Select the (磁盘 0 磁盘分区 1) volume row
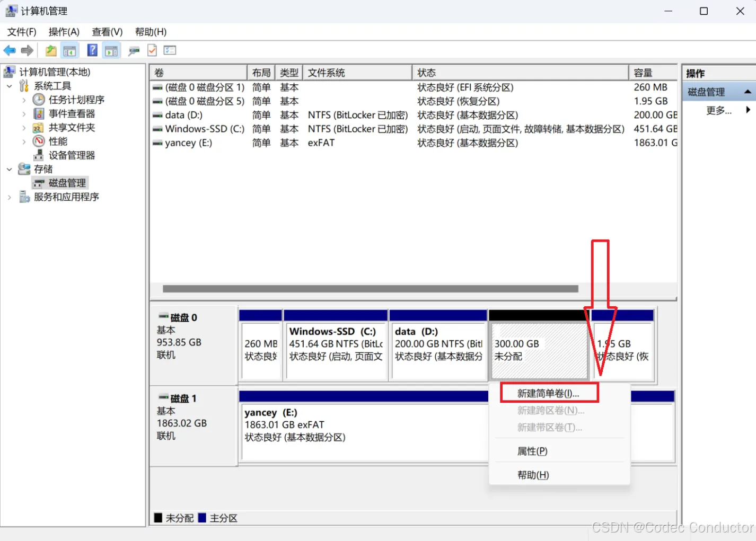 [414, 87]
